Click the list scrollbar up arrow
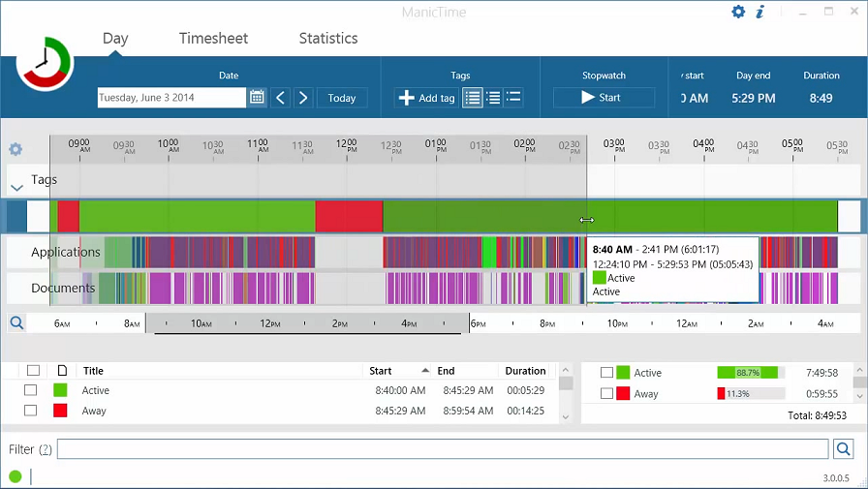The height and width of the screenshot is (489, 868). (565, 370)
